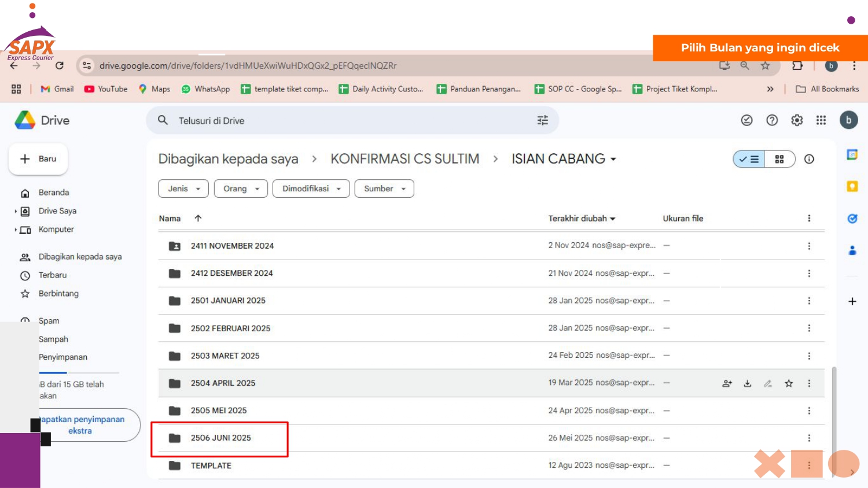Screen dimensions: 868x488
Task: Switch to list layout view
Action: (x=749, y=159)
